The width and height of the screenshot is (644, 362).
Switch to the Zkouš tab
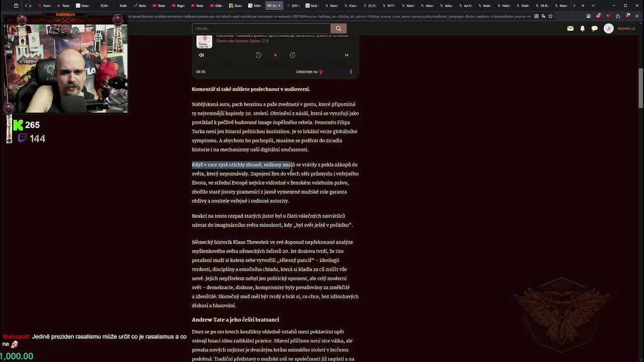coord(236,6)
